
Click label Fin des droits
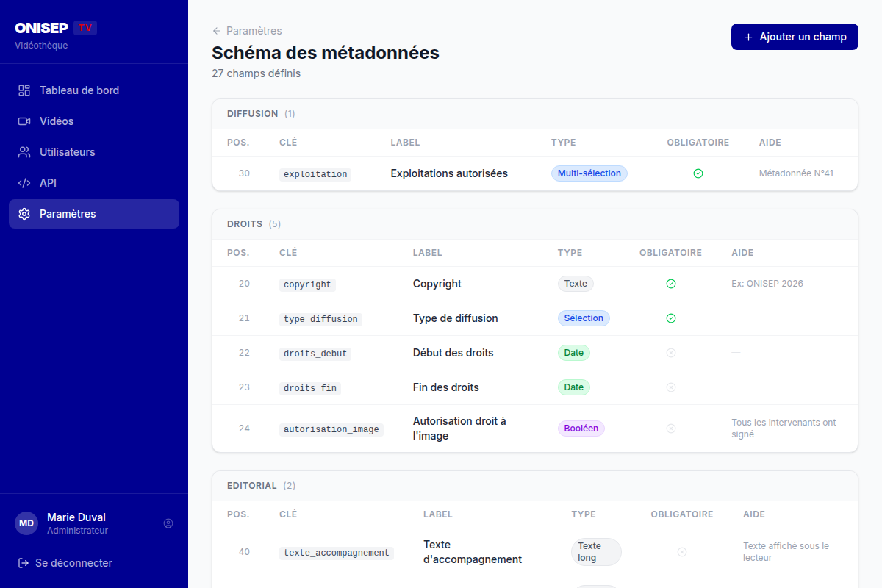point(446,387)
